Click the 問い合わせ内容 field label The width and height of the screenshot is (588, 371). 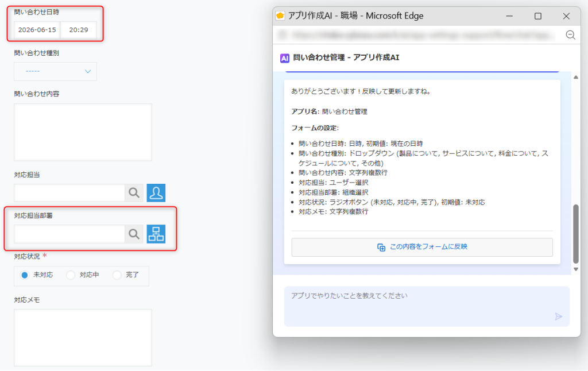pyautogui.click(x=37, y=94)
